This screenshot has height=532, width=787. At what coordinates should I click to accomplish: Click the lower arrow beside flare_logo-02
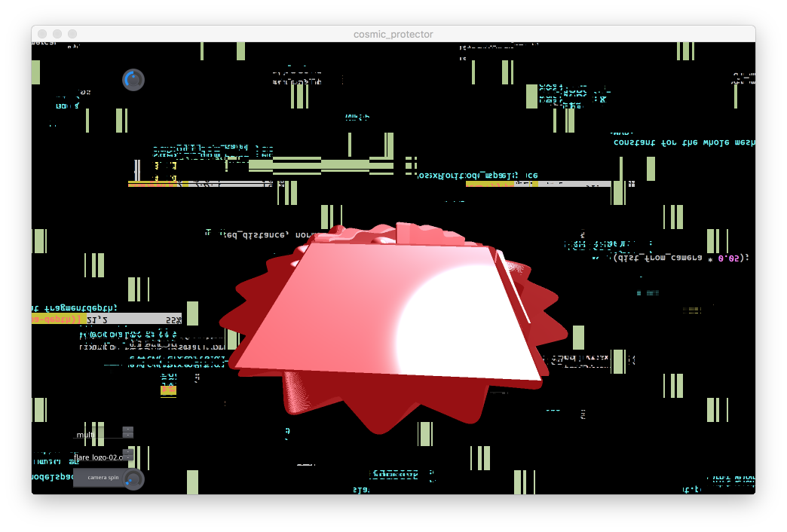pos(128,459)
